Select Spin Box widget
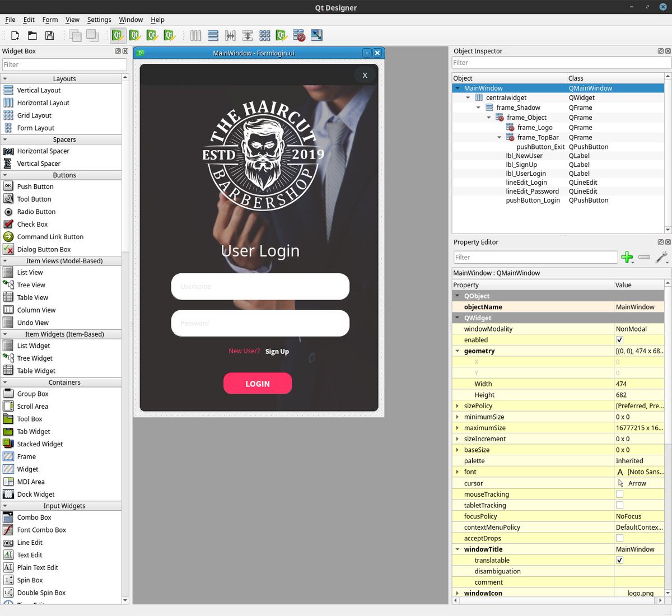The image size is (672, 616). point(30,580)
